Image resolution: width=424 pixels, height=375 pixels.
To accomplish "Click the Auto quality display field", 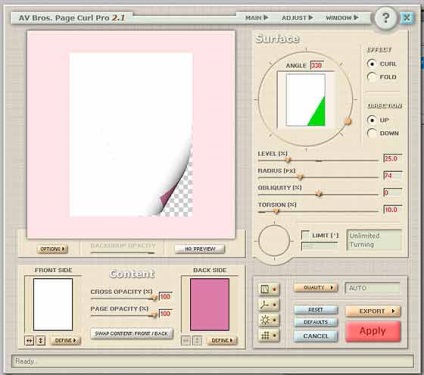I will [x=373, y=288].
